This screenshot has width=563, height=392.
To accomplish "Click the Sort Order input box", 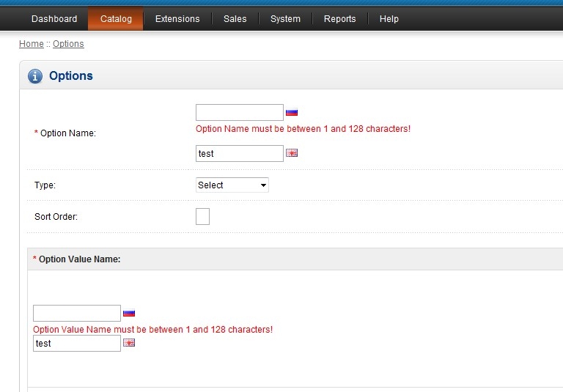I will (x=203, y=217).
